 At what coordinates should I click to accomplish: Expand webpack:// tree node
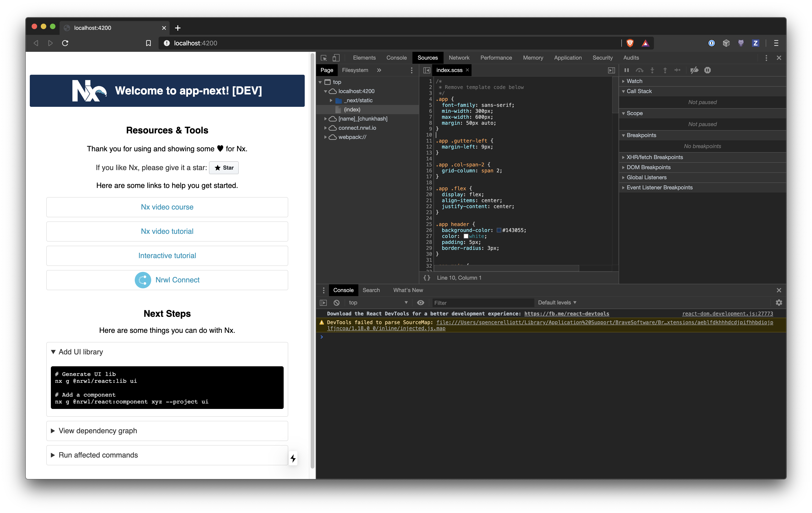click(325, 137)
